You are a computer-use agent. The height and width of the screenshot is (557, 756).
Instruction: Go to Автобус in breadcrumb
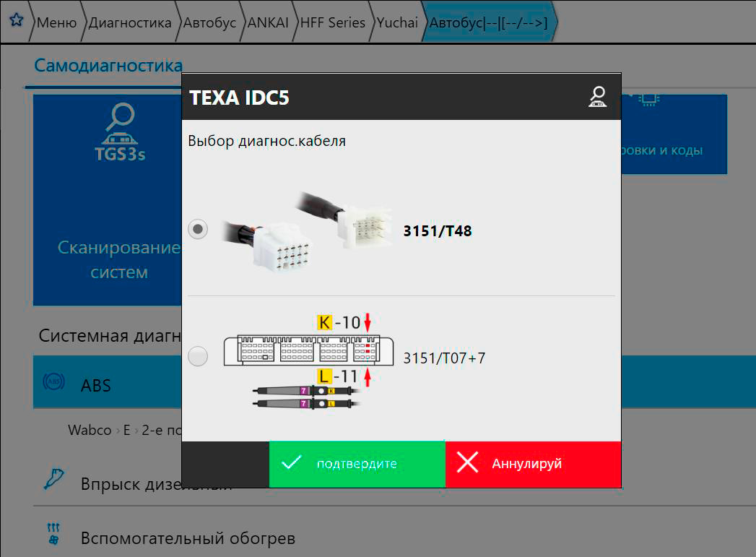pyautogui.click(x=209, y=22)
